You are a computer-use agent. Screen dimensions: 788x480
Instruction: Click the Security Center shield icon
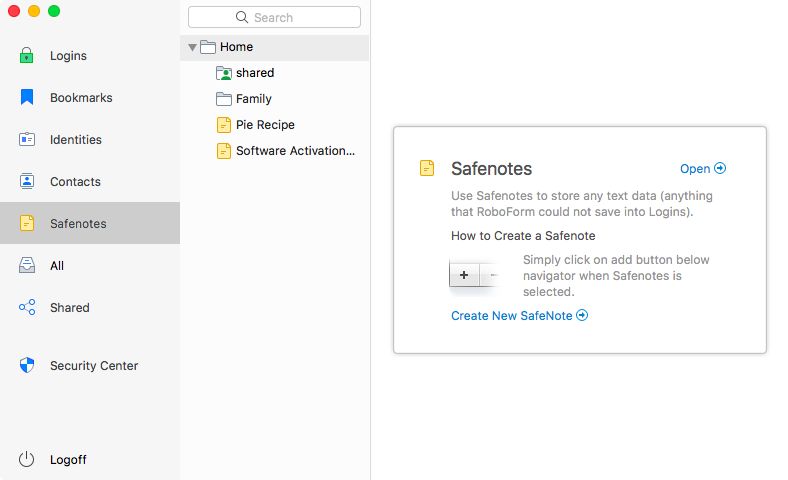tap(27, 365)
